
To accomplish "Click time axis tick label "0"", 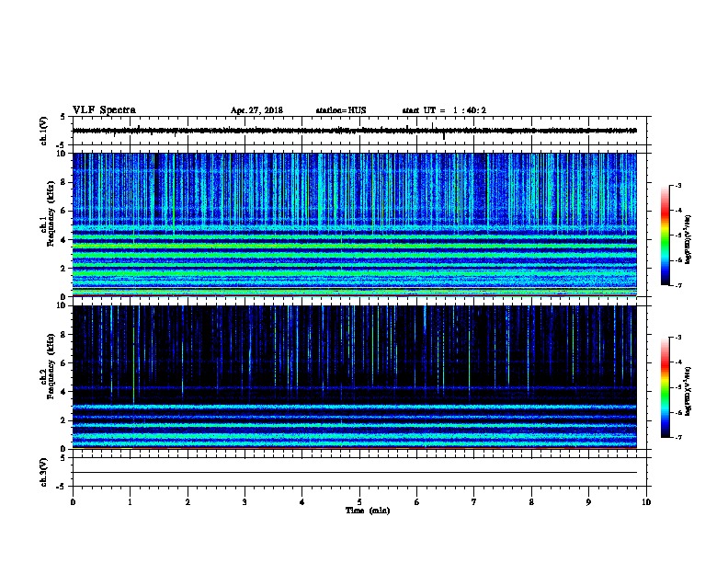I will pos(73,502).
